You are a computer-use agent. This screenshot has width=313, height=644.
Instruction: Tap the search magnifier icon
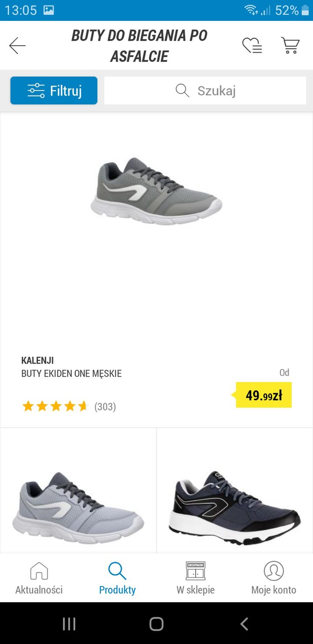coord(183,91)
